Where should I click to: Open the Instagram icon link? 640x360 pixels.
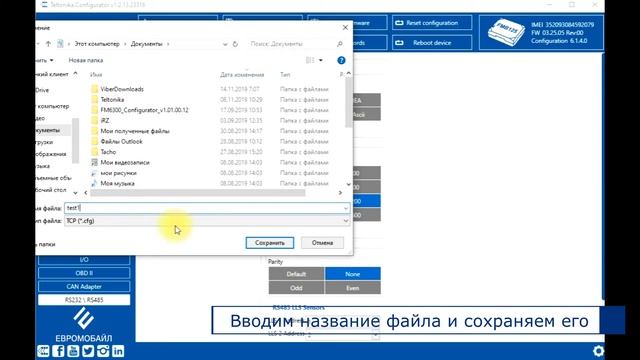(x=103, y=351)
